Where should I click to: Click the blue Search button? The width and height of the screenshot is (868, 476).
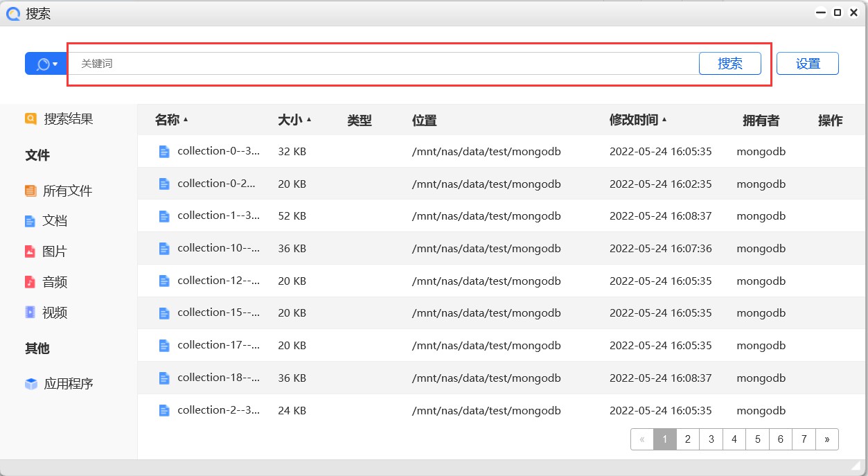tap(729, 64)
